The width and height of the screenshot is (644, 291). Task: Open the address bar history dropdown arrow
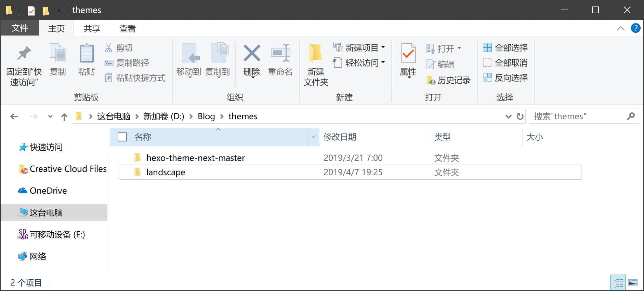[x=508, y=116]
